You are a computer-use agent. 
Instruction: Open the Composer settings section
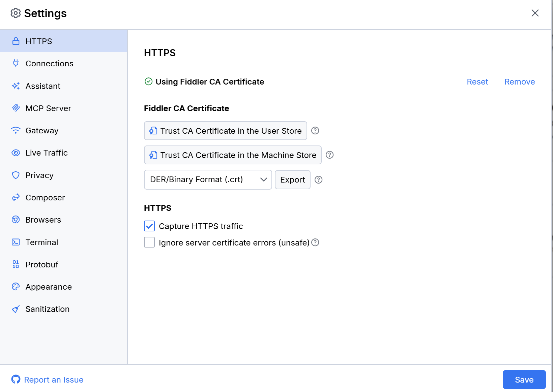pos(64,197)
